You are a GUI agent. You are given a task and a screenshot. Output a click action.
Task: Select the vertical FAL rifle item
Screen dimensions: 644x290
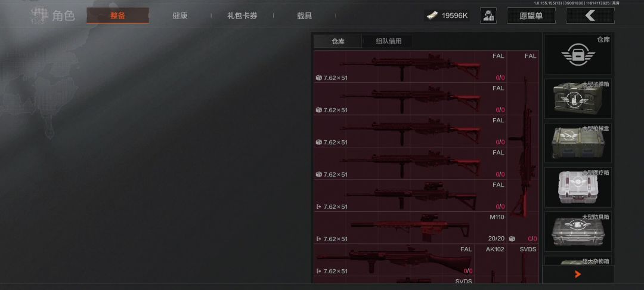(523, 147)
